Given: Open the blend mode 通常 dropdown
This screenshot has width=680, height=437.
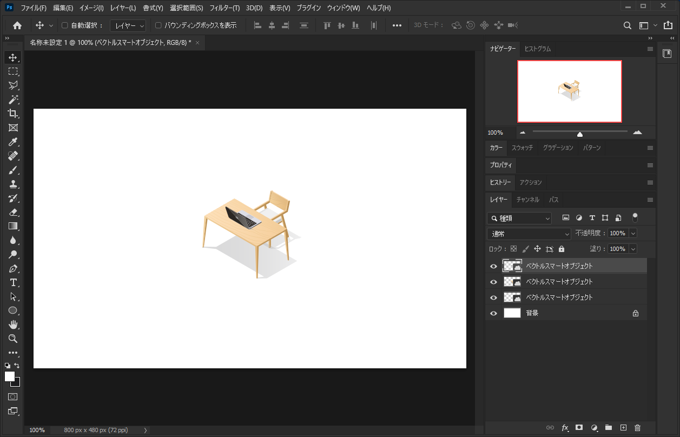Looking at the screenshot, I should 529,234.
